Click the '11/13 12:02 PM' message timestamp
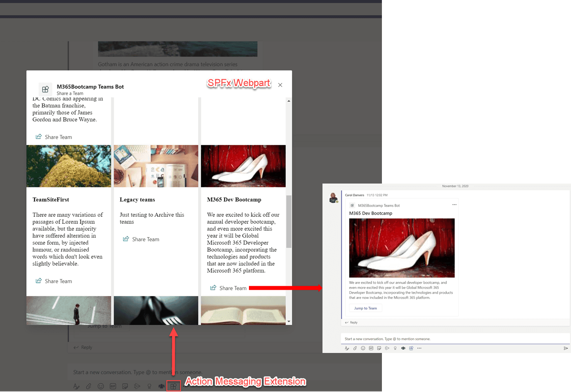 pyautogui.click(x=377, y=195)
